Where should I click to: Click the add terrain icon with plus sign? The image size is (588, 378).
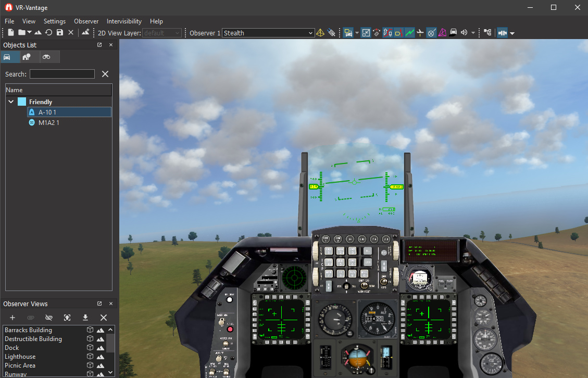[85, 32]
